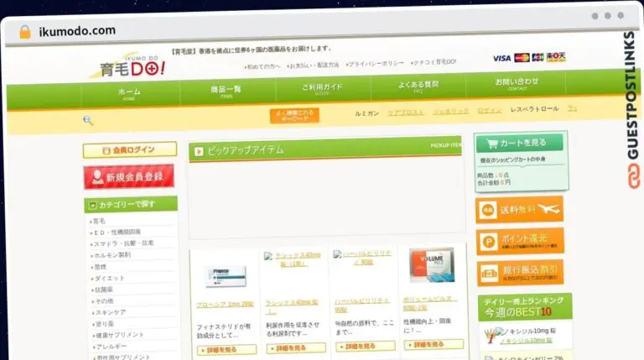Click 詳細を見る under ハーバルビリリティ
644x360 pixels.
[365, 347]
